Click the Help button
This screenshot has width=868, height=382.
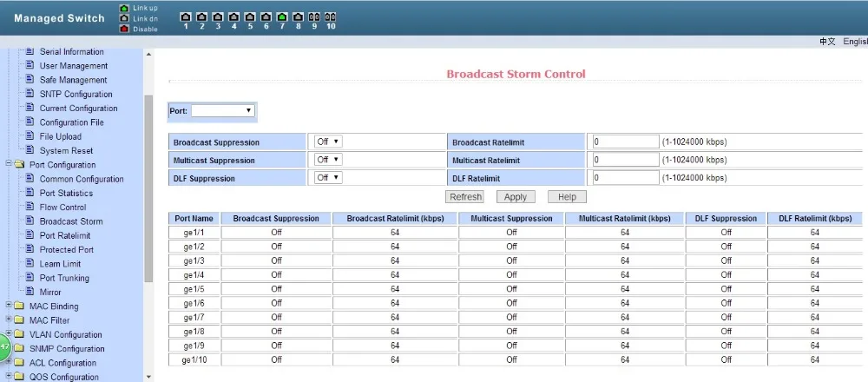coord(567,196)
